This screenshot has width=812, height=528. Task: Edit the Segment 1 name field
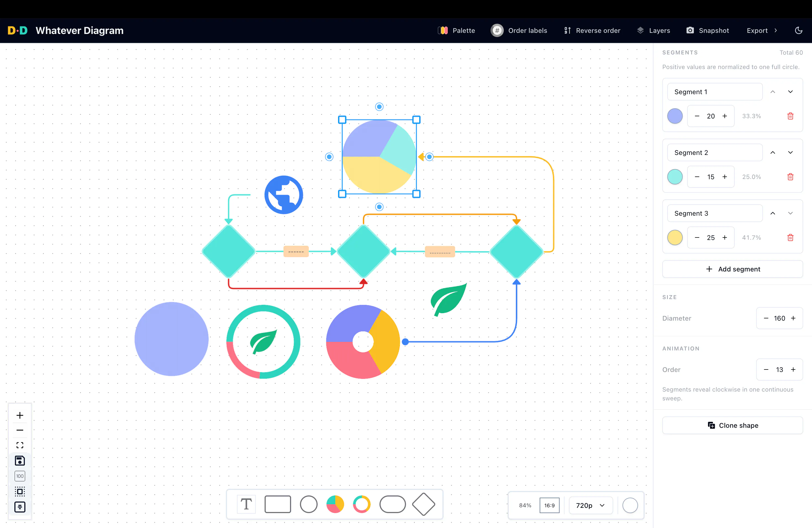715,92
